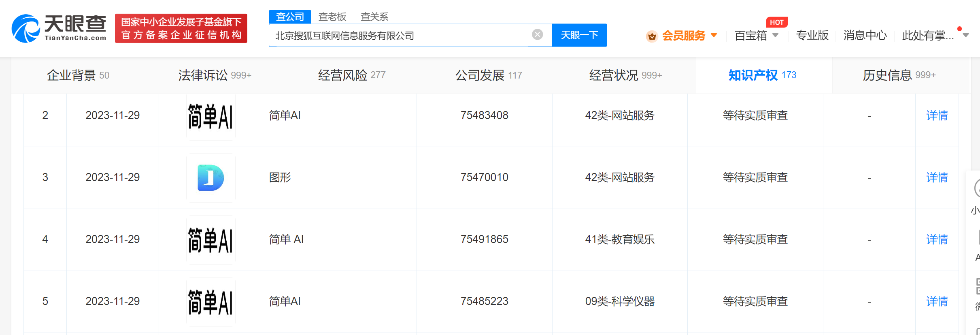
Task: Open the 历史信息 tab
Action: click(x=899, y=75)
